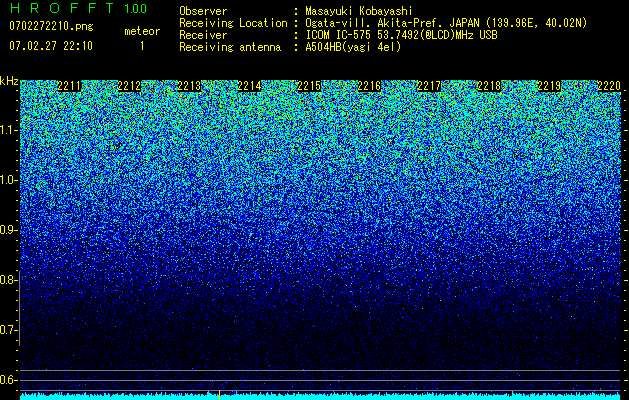Click the 2217 time marker
Viewport: 629px width, 400px height.
(429, 86)
